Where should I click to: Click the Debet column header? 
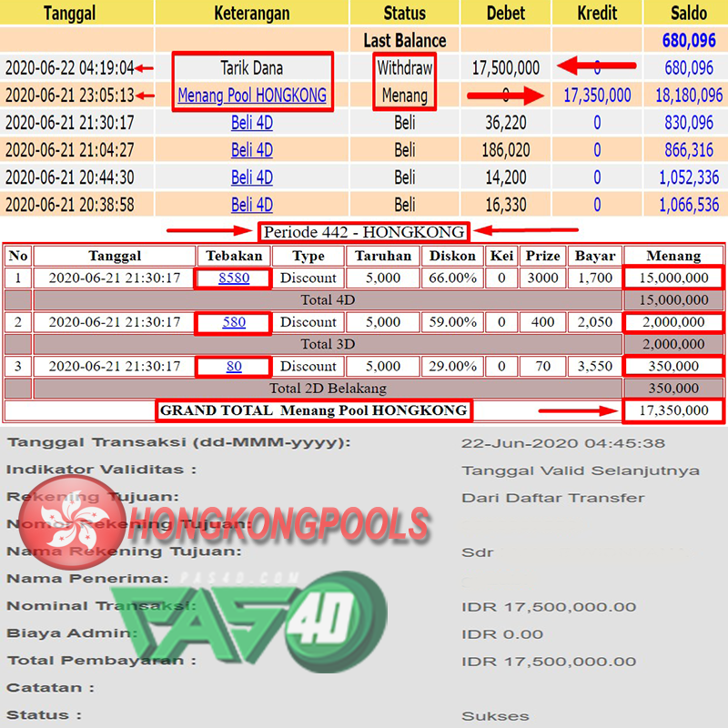pyautogui.click(x=506, y=13)
